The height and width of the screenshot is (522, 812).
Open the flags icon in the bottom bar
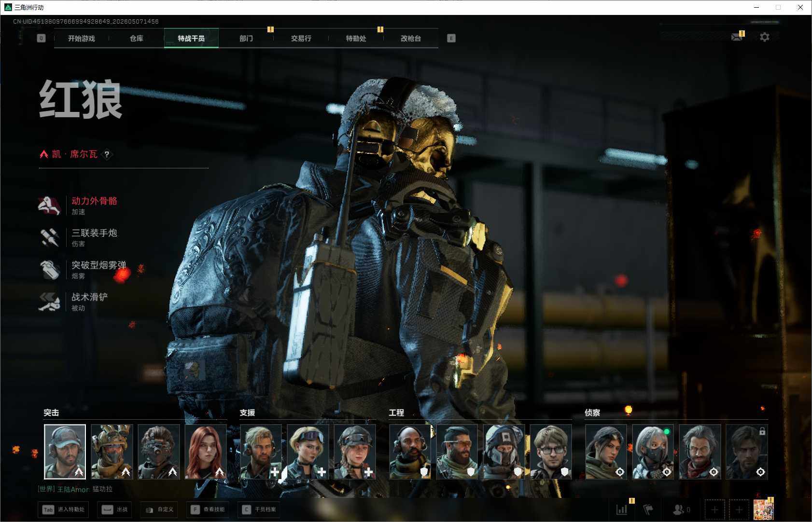coord(648,509)
